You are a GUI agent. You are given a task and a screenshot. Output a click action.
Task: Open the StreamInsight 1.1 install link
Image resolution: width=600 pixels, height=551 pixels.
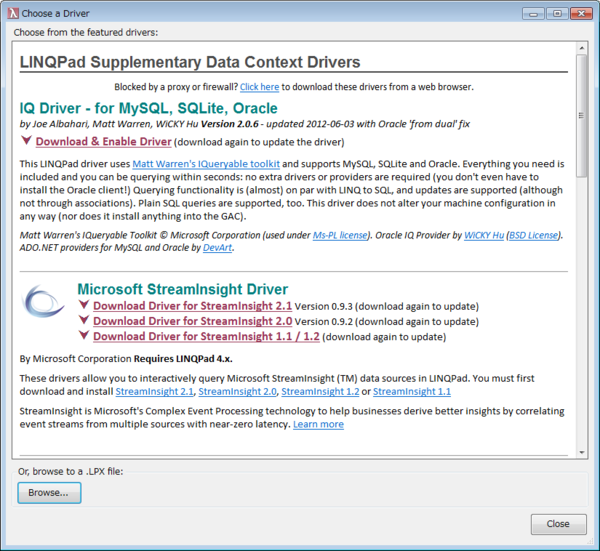click(412, 392)
